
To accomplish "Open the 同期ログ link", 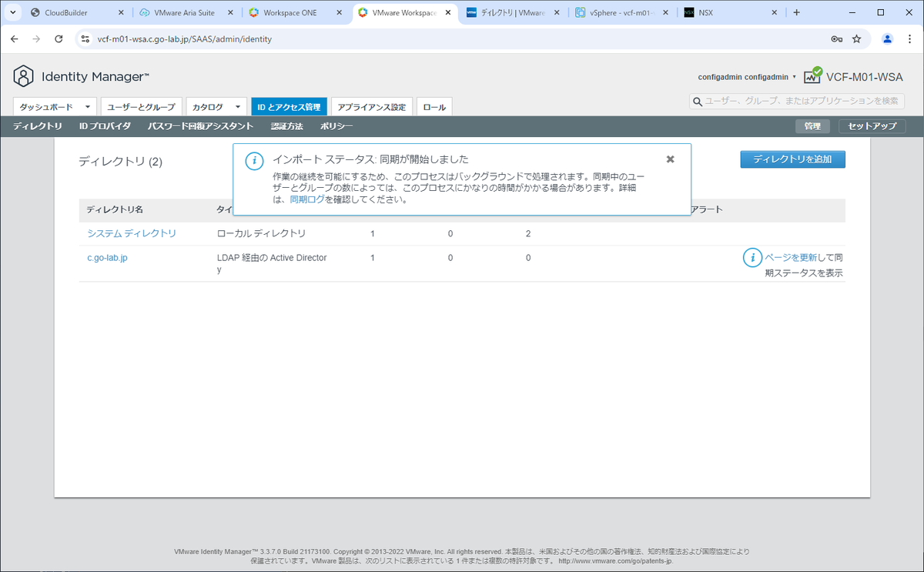I will coord(307,199).
